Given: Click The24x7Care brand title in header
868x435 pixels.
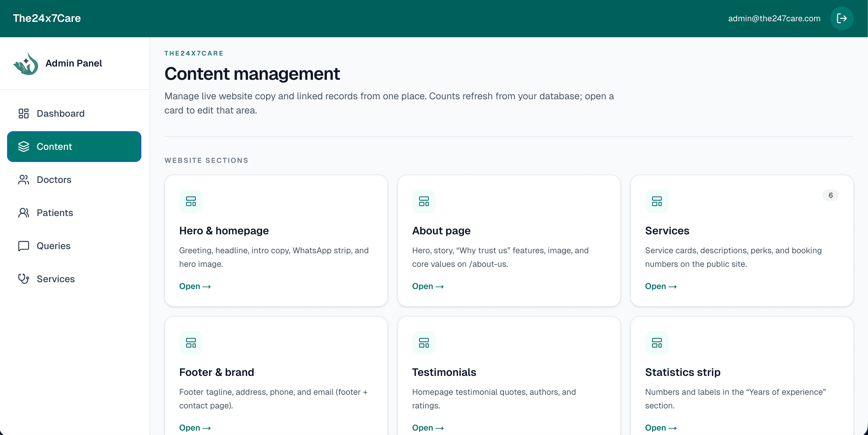Looking at the screenshot, I should pos(47,18).
